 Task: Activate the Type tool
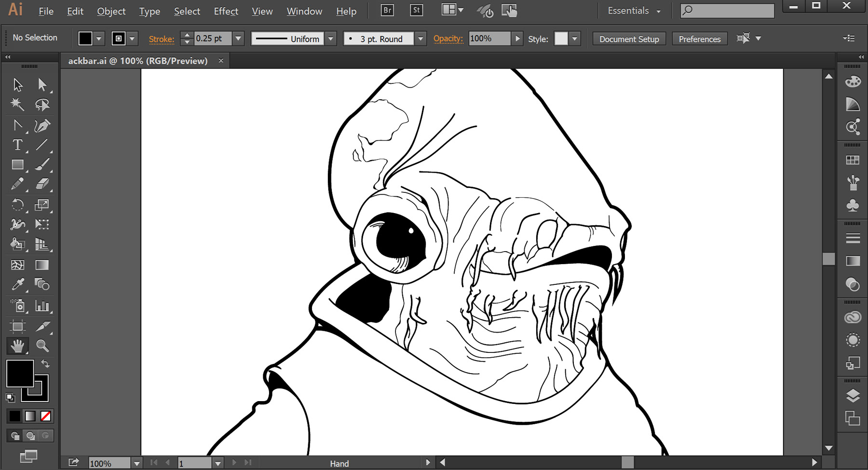click(18, 145)
